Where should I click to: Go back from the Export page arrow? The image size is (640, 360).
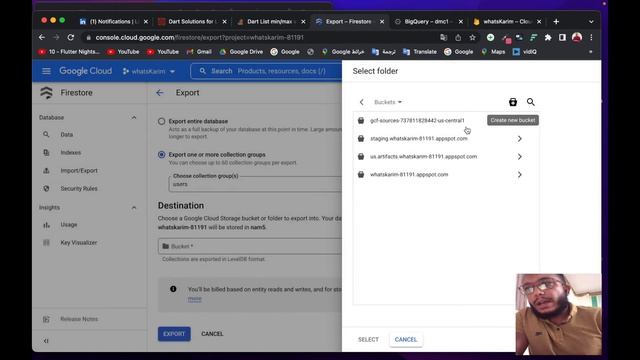(160, 93)
